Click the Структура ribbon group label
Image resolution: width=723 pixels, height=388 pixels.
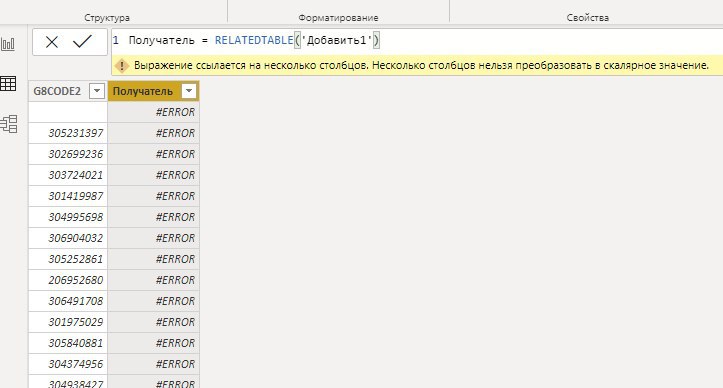[107, 18]
